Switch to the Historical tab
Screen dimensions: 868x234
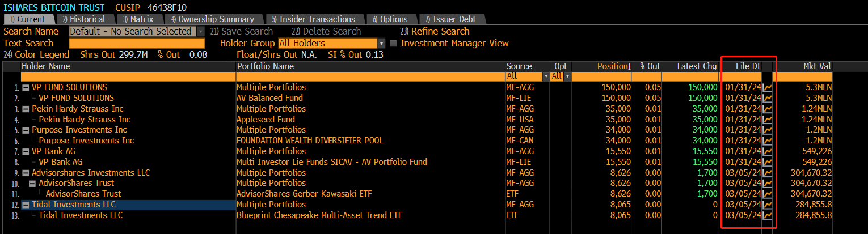[84, 19]
